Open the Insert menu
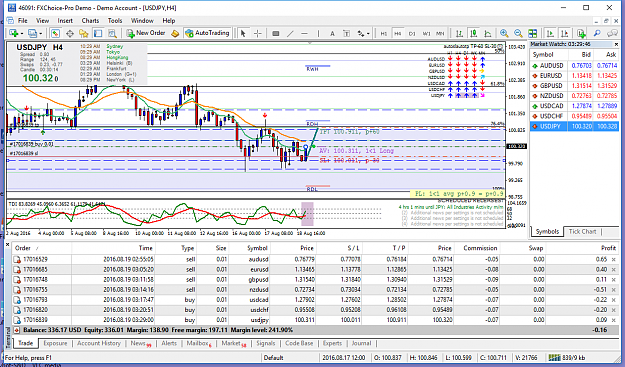Image resolution: width=625 pixels, height=367 pixels. click(x=65, y=21)
